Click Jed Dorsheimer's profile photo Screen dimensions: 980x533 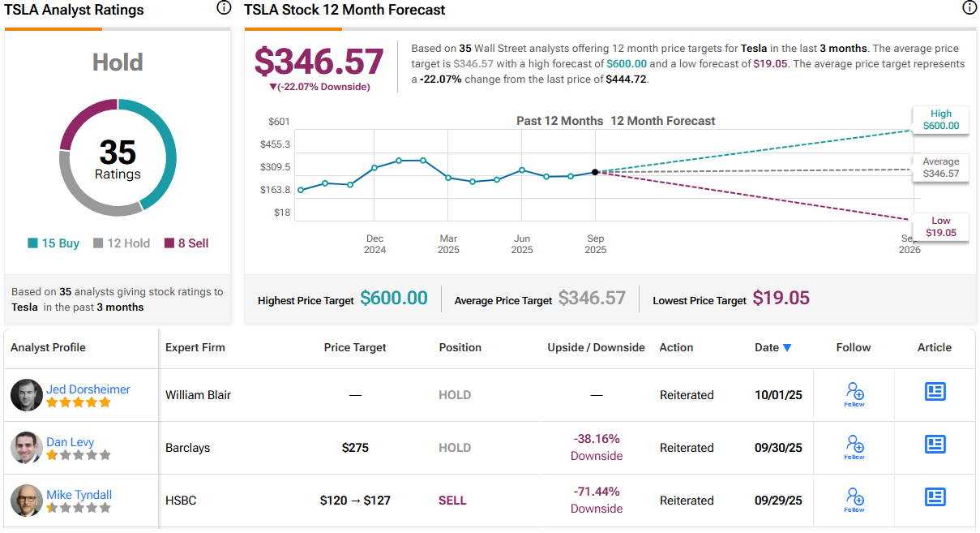click(x=27, y=395)
